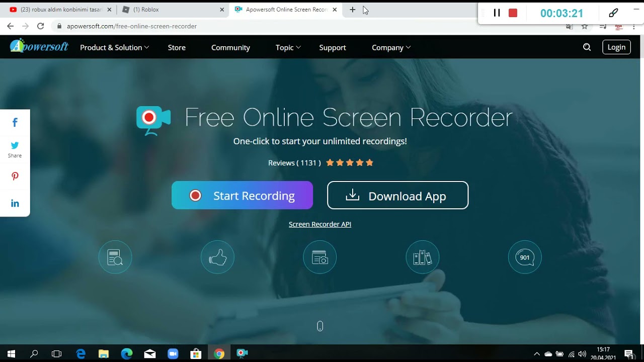Click the books circle icon
Viewport: 644px width, 362px height.
click(x=423, y=257)
